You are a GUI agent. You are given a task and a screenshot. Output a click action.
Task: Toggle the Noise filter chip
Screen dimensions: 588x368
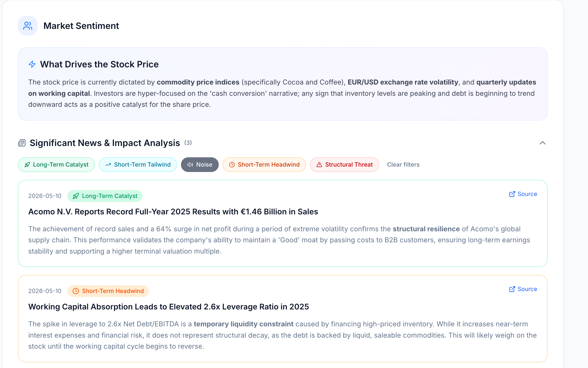click(200, 165)
